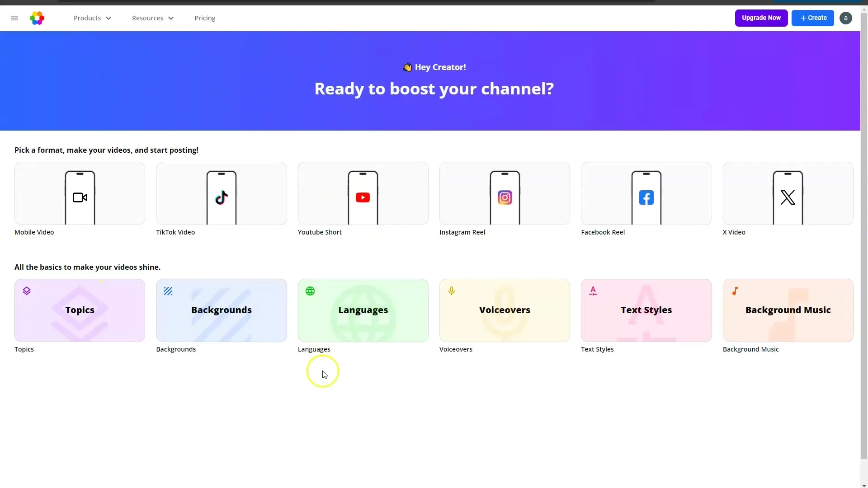Click the user account avatar icon

point(846,18)
